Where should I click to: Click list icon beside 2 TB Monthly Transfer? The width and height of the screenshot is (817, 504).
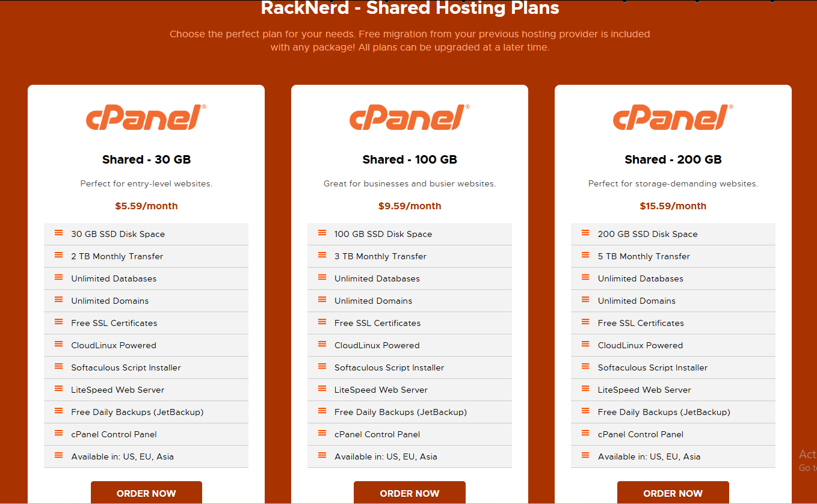pos(59,256)
